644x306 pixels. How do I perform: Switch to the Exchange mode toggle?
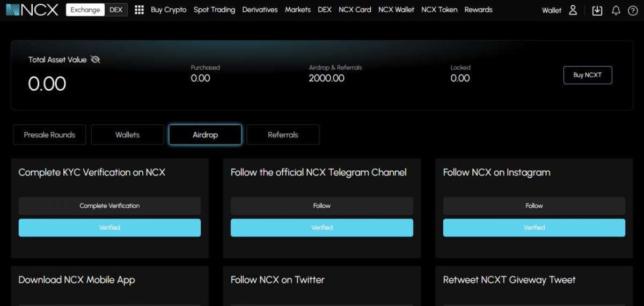click(x=85, y=10)
